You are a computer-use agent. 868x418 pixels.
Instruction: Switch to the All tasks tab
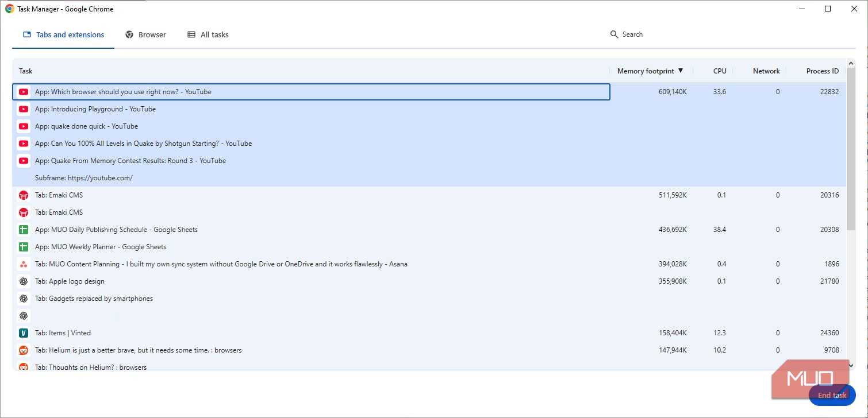[208, 35]
